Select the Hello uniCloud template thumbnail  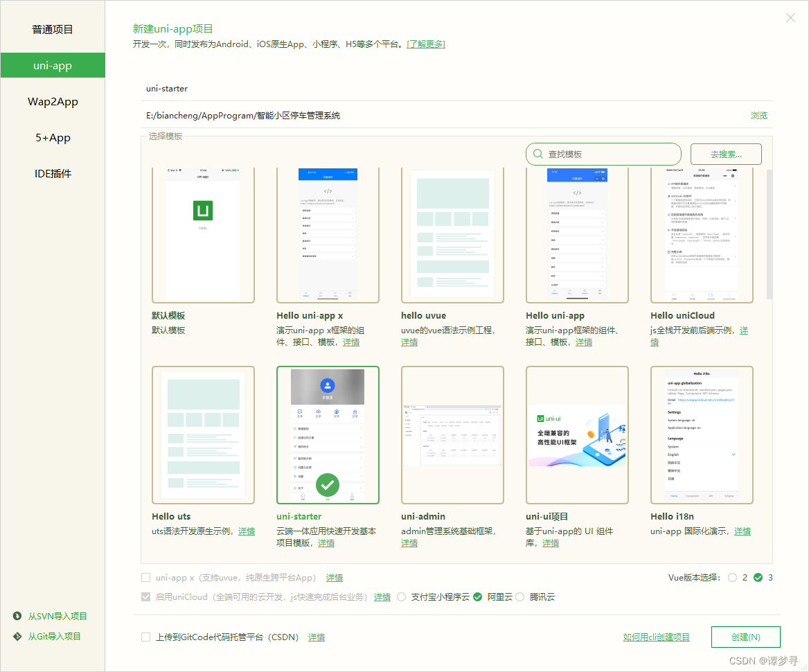point(702,235)
